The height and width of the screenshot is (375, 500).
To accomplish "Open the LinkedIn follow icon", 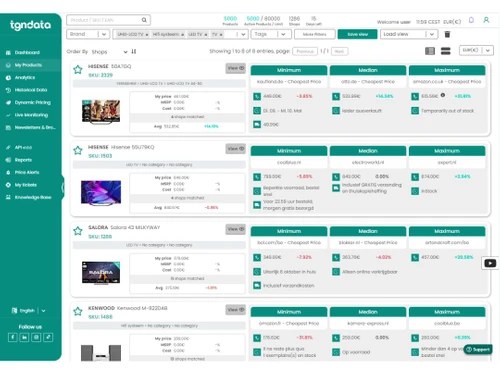I will click(x=24, y=337).
